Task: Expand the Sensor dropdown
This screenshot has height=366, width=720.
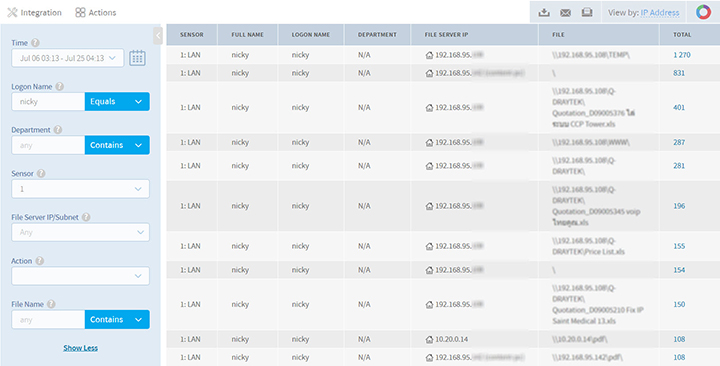Action: 80,189
